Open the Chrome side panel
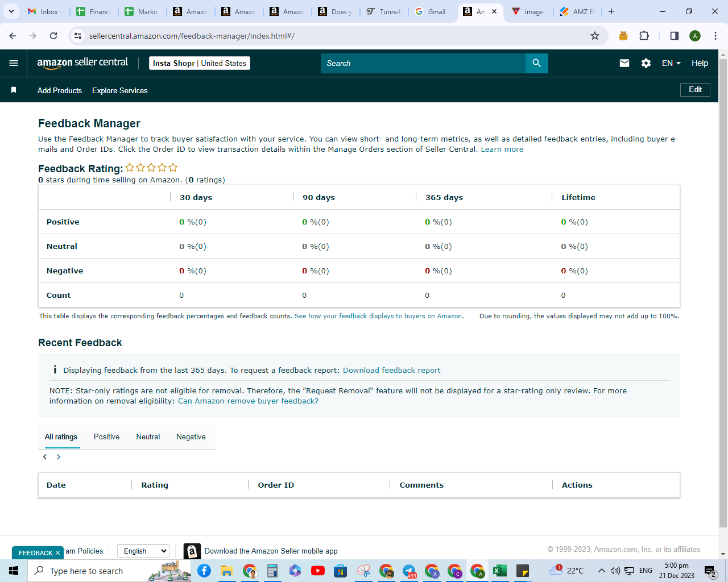Viewport: 728px width, 582px height. pyautogui.click(x=674, y=36)
